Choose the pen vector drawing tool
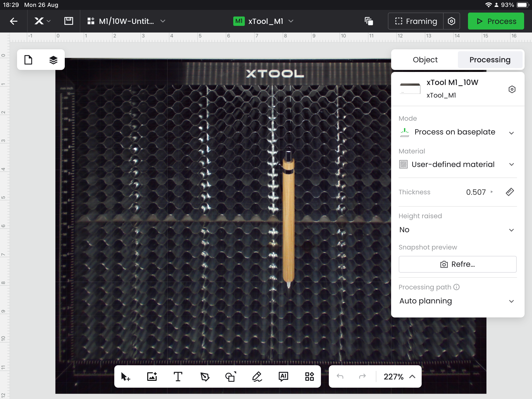The height and width of the screenshot is (399, 532). (x=205, y=377)
